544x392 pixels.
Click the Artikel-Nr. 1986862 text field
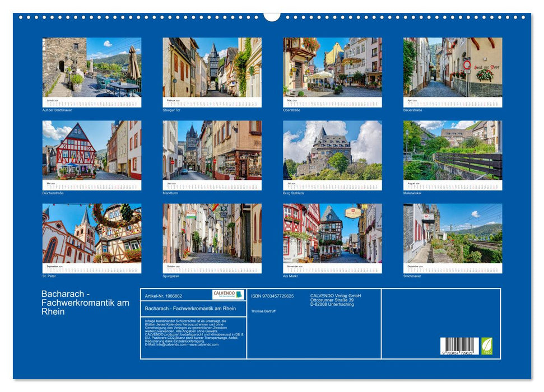click(164, 296)
